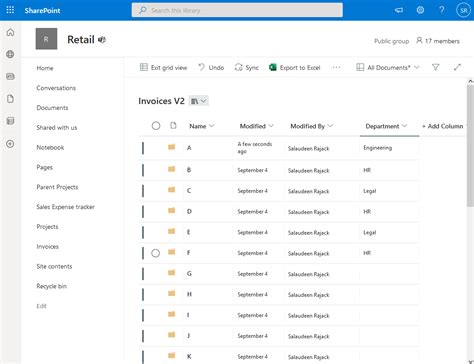Open Conversations in site navigation
This screenshot has width=474, height=364.
point(56,88)
